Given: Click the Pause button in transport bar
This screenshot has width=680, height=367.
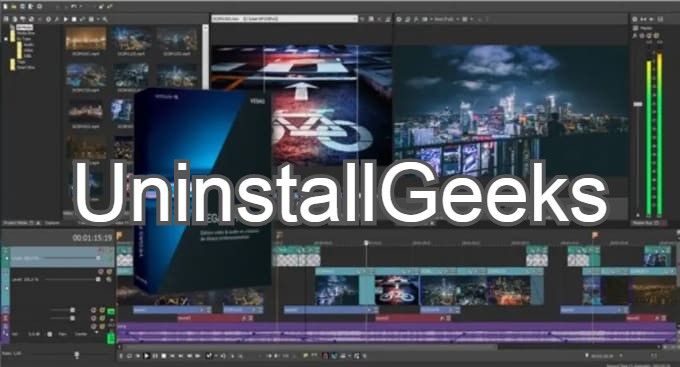Looking at the screenshot, I should click(x=155, y=356).
